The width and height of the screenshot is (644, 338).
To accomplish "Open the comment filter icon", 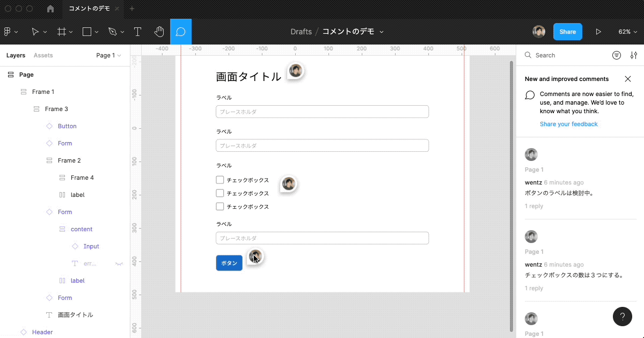I will coord(617,55).
